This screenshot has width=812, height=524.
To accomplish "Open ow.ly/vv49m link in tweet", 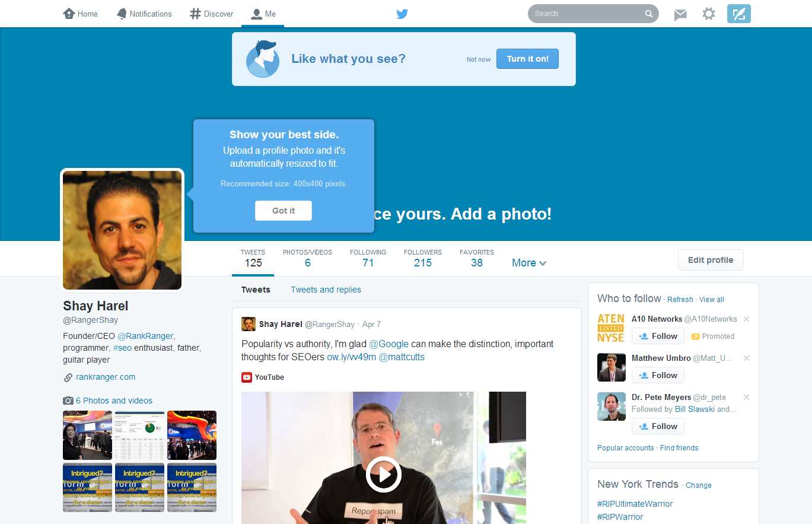I will [x=351, y=357].
